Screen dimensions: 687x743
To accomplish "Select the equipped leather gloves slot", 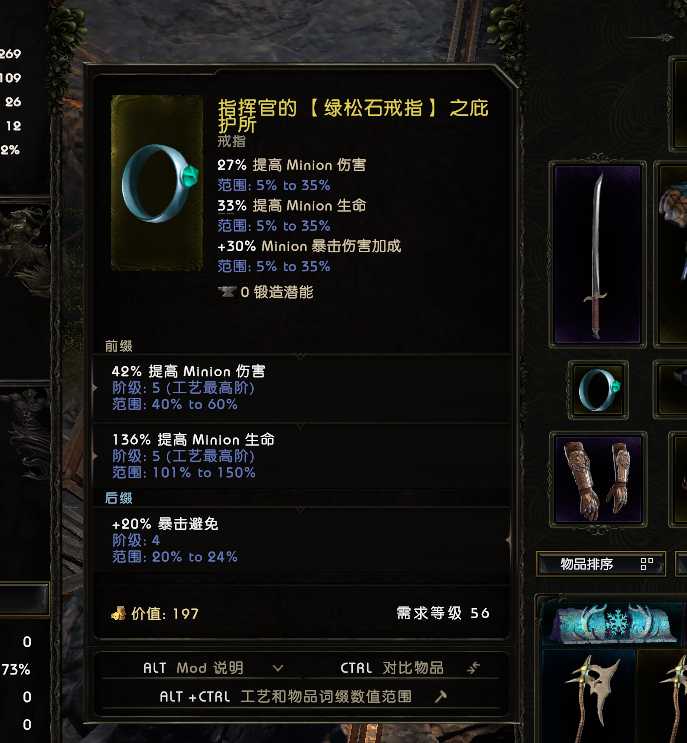I will [598, 479].
